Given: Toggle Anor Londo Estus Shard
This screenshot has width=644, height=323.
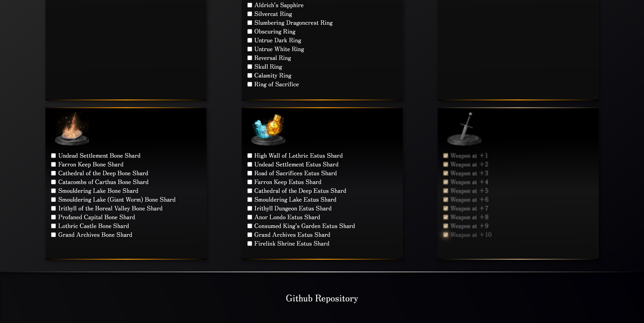Looking at the screenshot, I should [x=250, y=217].
